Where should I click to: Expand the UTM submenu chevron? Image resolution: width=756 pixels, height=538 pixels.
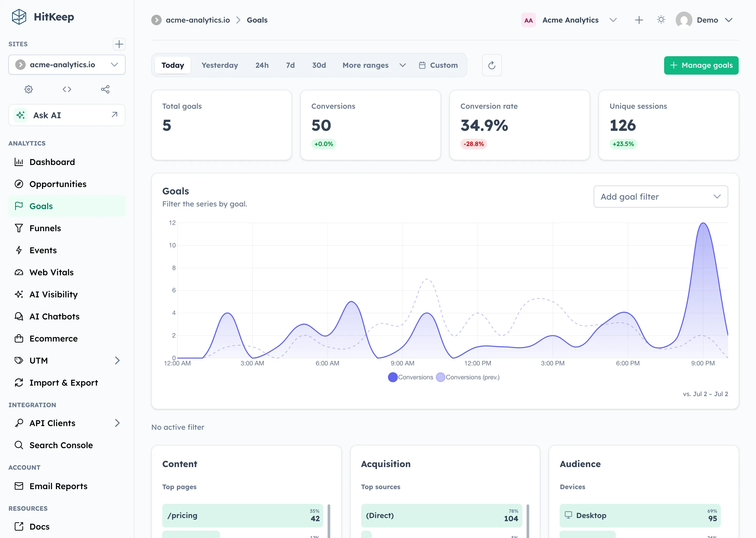(x=117, y=360)
